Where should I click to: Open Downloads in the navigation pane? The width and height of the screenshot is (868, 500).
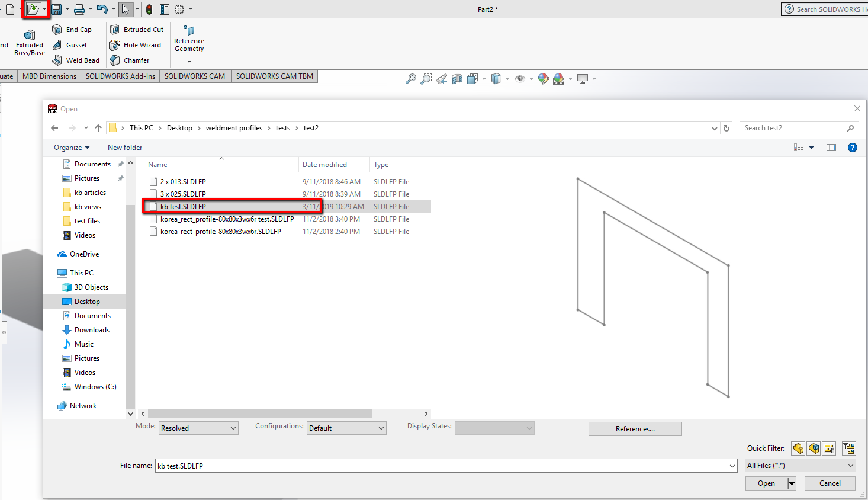point(92,330)
